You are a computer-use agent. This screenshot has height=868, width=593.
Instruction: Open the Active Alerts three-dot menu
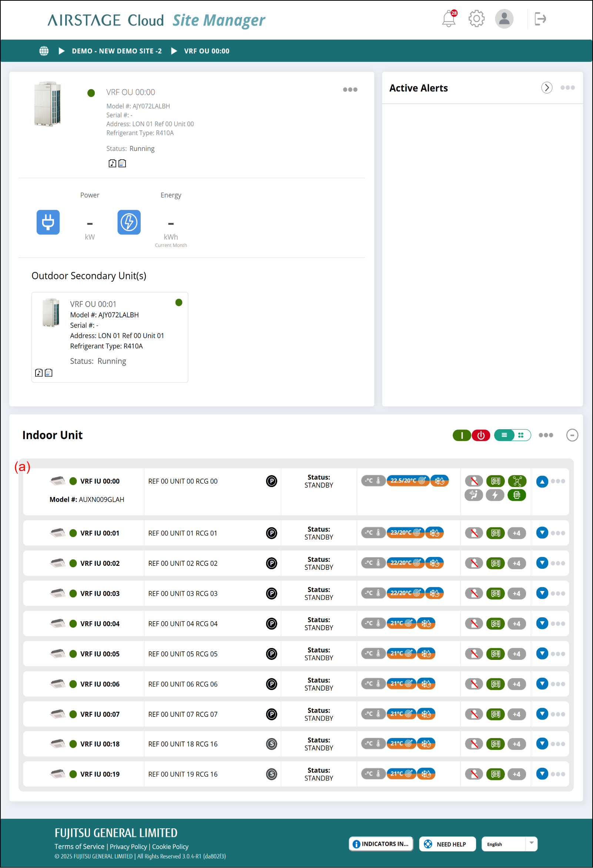coord(567,88)
